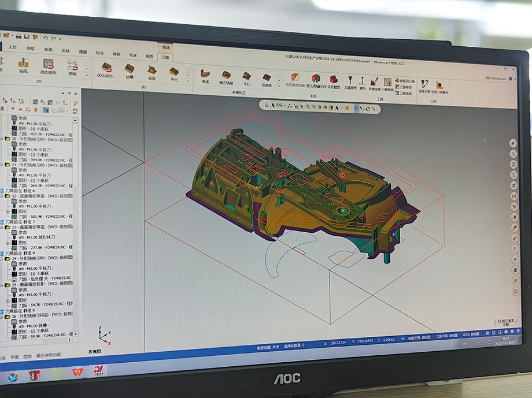Pick the 3D Parallel (平行) toolpath
This screenshot has height=398, width=532.
click(174, 75)
